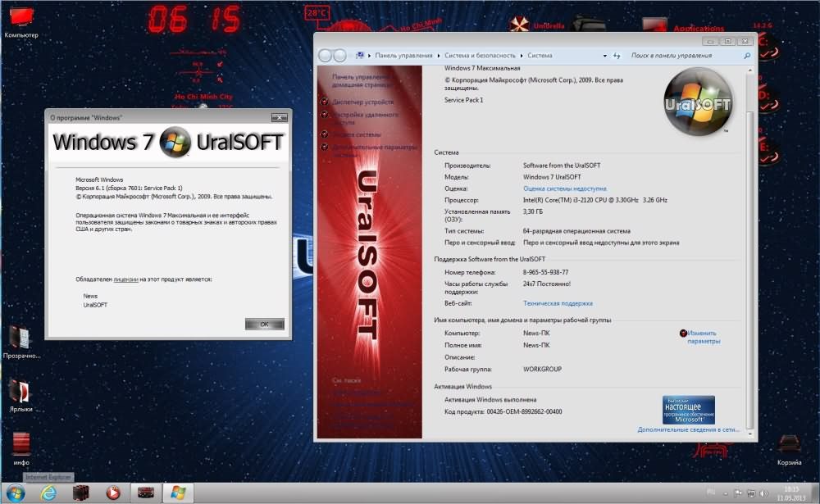
Task: Click the Изменить параметры link
Action: [x=703, y=337]
